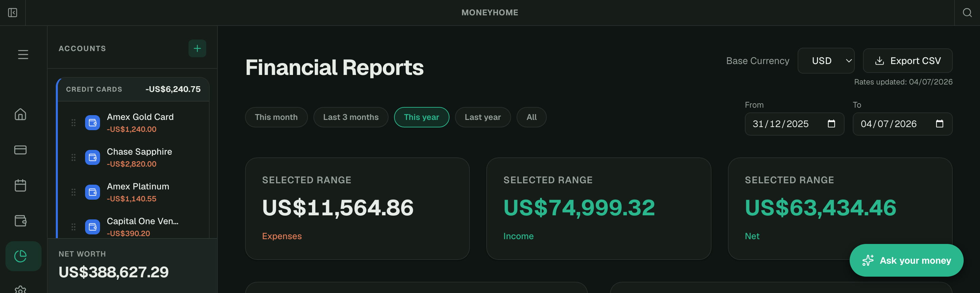Screen dimensions: 980x293
Task: Open the From date calendar picker
Action: pos(831,124)
